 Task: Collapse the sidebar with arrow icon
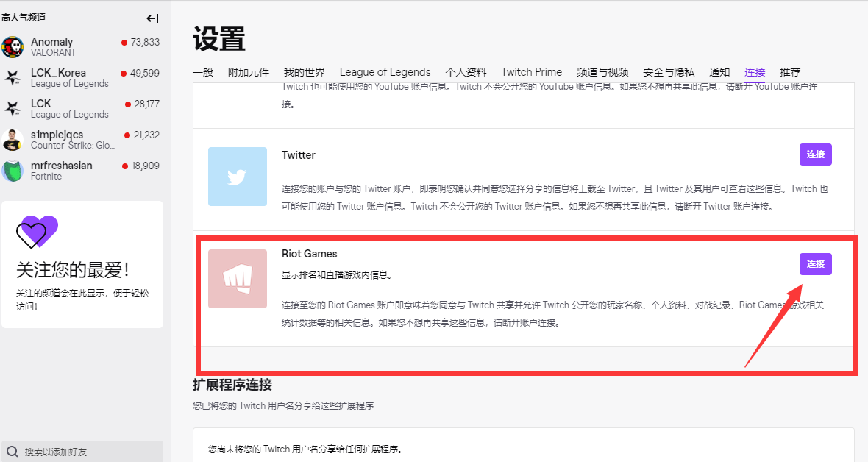pos(152,18)
